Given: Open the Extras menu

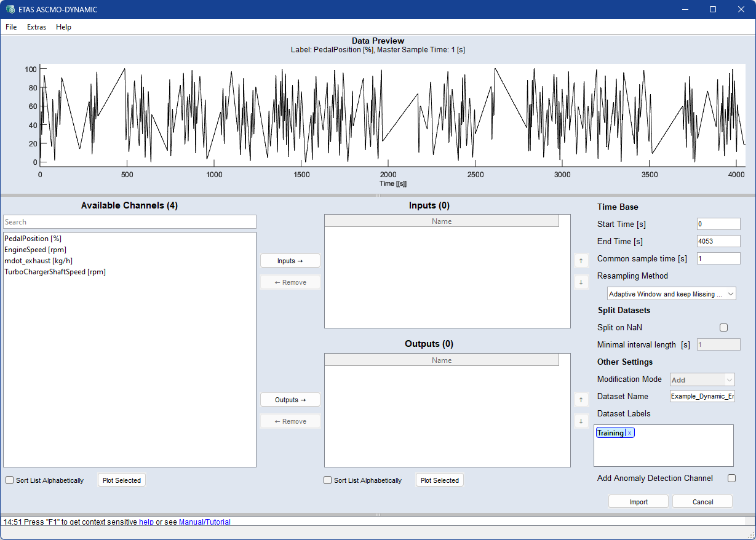Looking at the screenshot, I should 36,27.
